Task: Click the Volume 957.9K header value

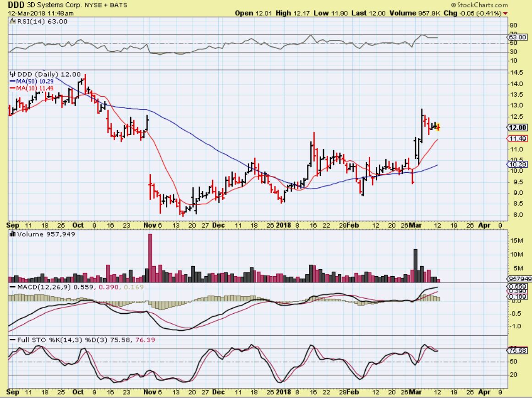Action: tap(415, 13)
